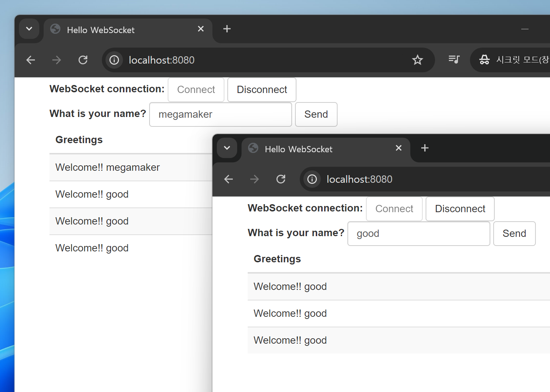Click Greetings header in front window
The image size is (550, 392).
point(277,259)
